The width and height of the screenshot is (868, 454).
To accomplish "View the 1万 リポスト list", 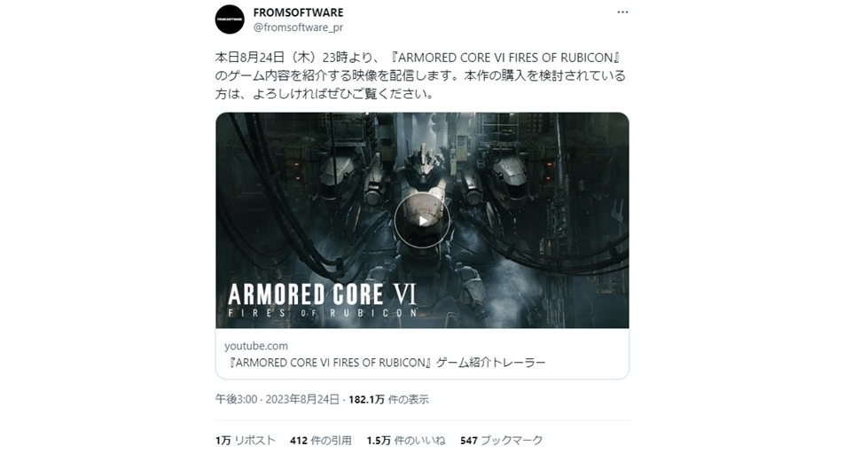I will (x=246, y=440).
